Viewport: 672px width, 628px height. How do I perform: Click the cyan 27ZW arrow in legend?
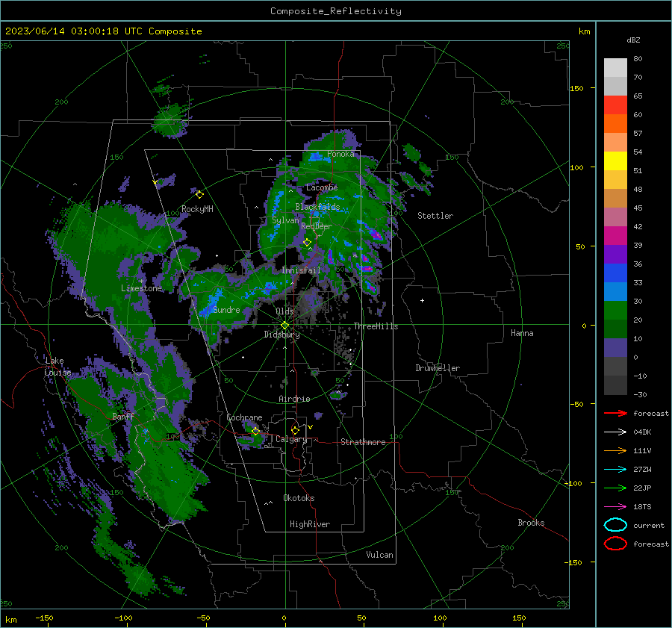[x=615, y=470]
